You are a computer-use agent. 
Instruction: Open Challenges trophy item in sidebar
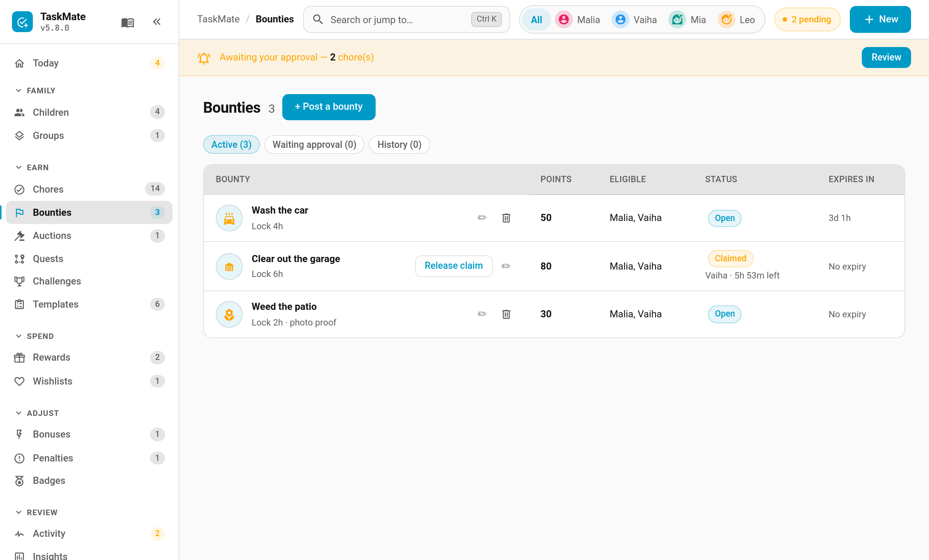pyautogui.click(x=89, y=281)
